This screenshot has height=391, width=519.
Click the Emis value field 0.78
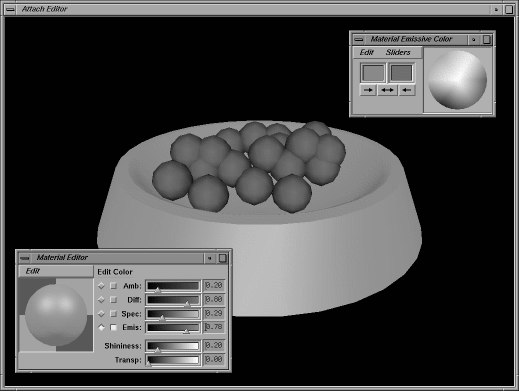point(214,327)
